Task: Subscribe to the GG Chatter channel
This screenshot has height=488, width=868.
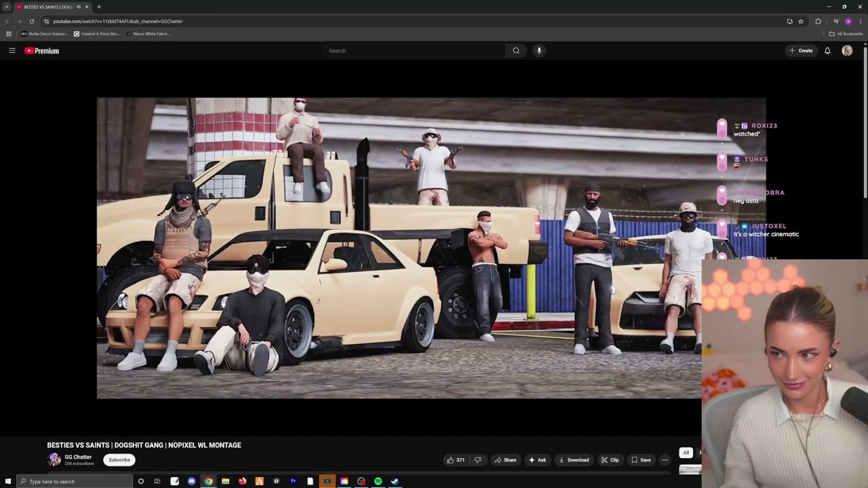Action: coord(119,460)
